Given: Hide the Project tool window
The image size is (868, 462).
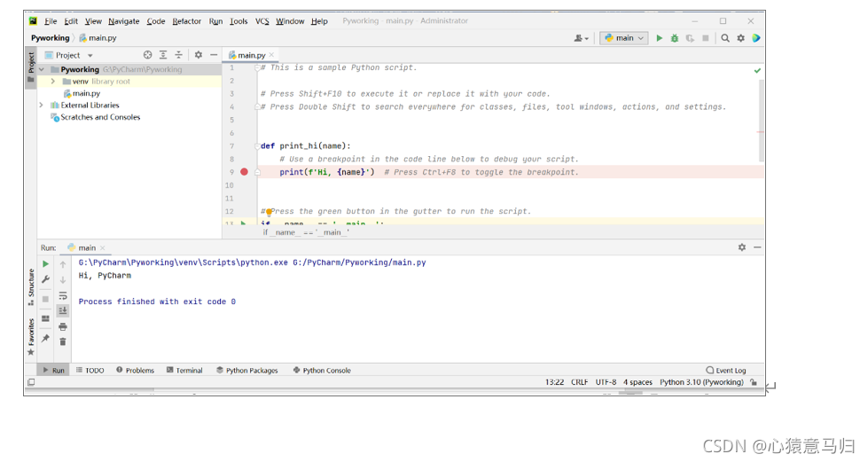Looking at the screenshot, I should coord(214,55).
